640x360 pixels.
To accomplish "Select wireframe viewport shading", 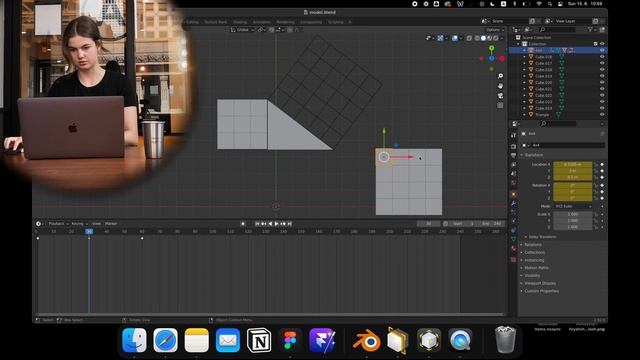I will click(477, 38).
